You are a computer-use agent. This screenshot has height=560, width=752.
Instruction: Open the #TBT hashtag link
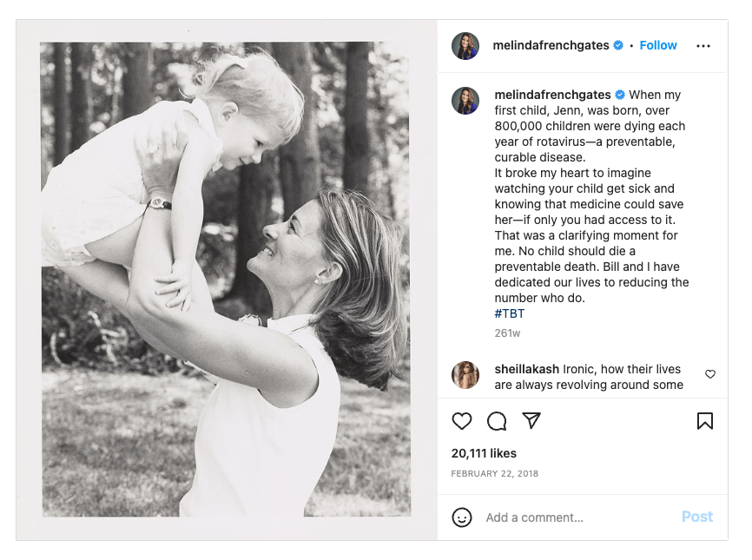[x=510, y=313]
